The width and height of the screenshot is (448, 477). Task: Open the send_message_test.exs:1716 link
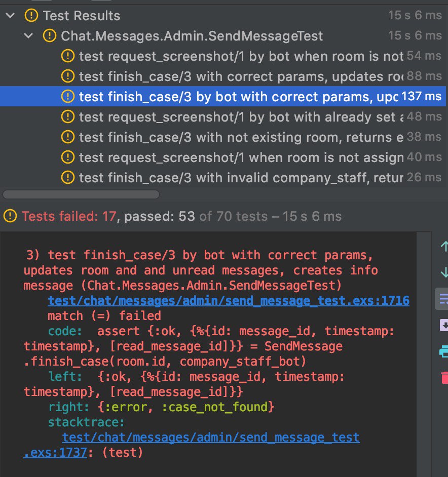(229, 301)
